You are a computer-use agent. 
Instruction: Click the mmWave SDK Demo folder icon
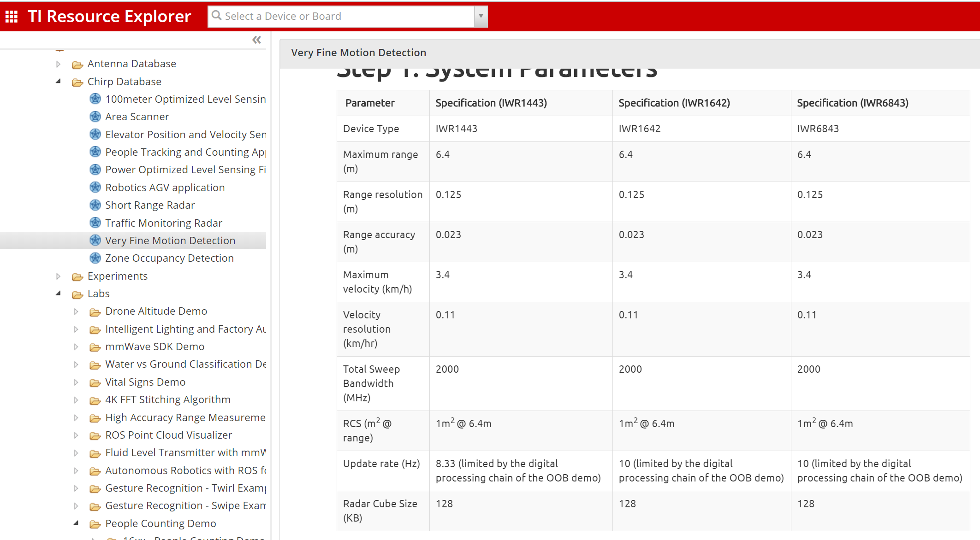pyautogui.click(x=95, y=347)
